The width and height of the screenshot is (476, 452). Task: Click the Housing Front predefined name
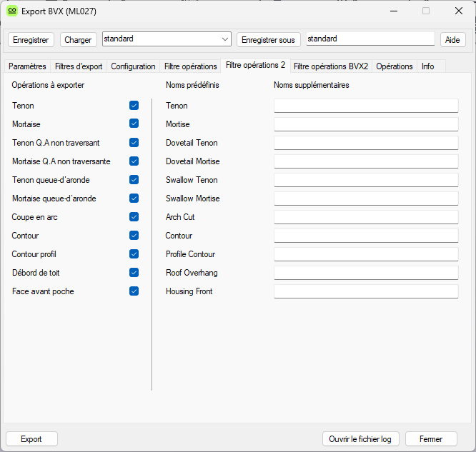point(189,291)
